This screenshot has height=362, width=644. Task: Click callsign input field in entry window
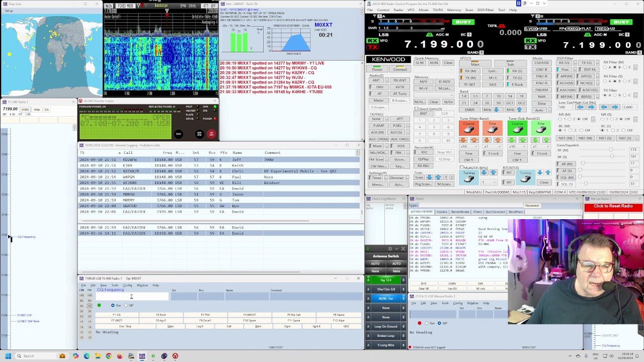tap(132, 296)
